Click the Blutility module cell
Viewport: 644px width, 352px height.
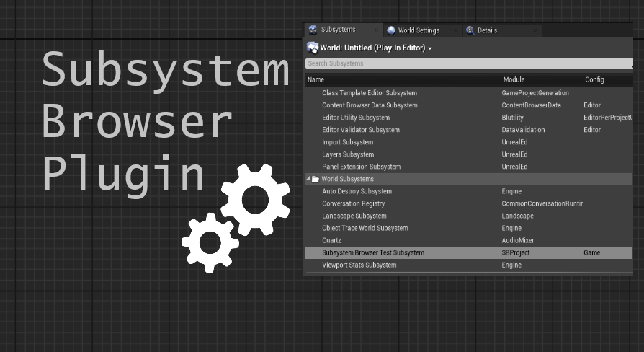pos(512,118)
